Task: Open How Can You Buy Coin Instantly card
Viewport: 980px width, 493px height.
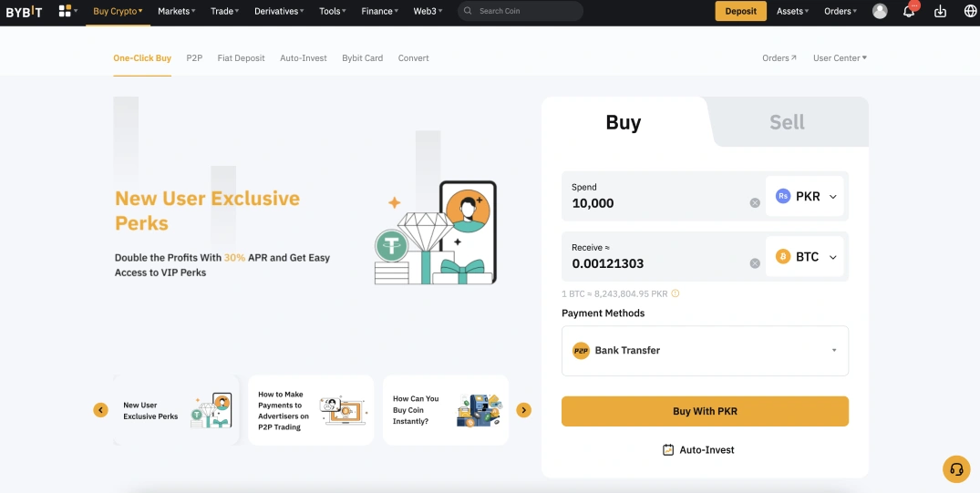Action: (446, 410)
